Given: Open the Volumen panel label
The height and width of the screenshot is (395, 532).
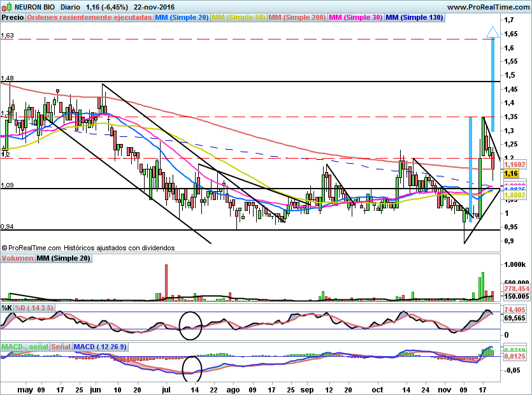Looking at the screenshot, I should [x=17, y=258].
